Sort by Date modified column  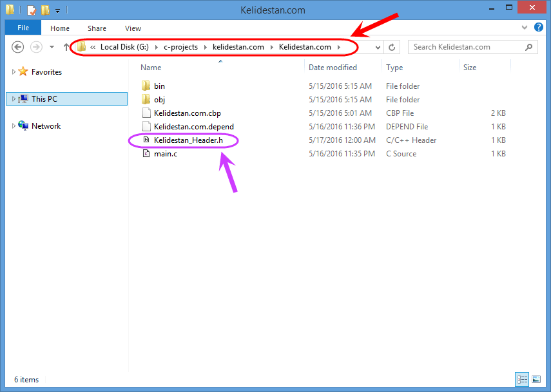pyautogui.click(x=333, y=68)
